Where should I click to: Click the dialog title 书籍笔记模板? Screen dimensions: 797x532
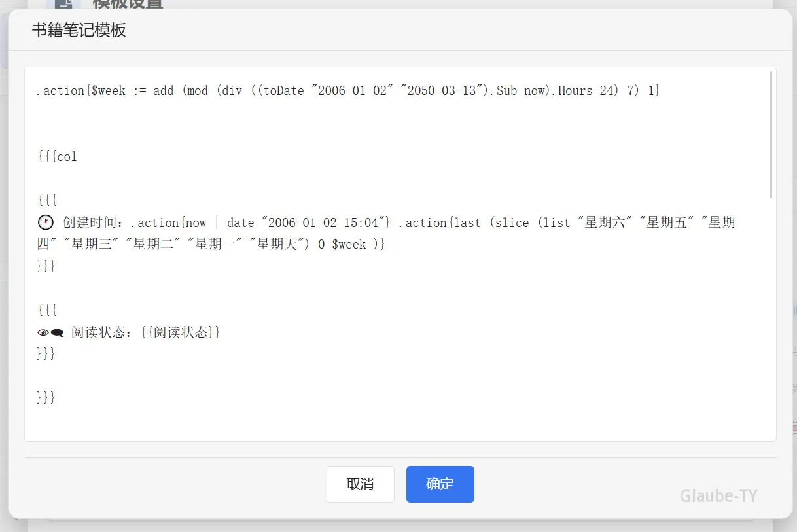pyautogui.click(x=79, y=30)
